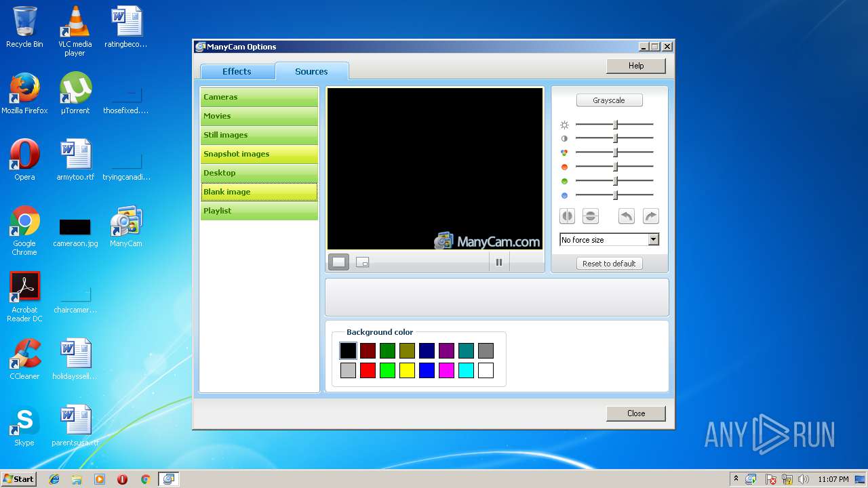Open the armytoo.rtf document on desktop
The image size is (868, 488).
pyautogui.click(x=75, y=160)
